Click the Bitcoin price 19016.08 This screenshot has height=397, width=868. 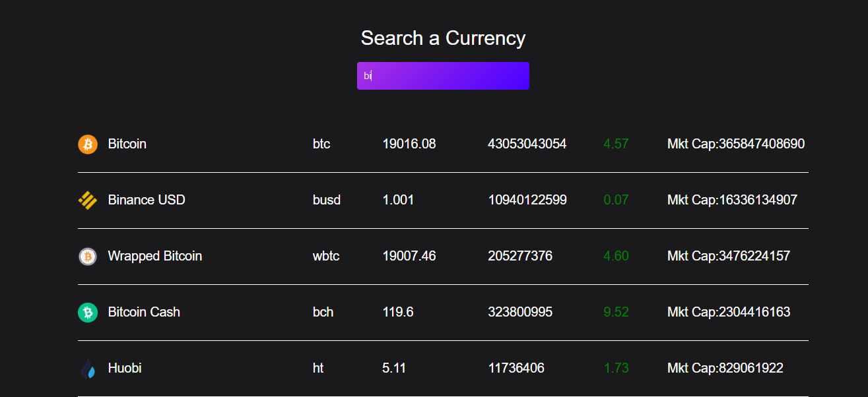(409, 144)
